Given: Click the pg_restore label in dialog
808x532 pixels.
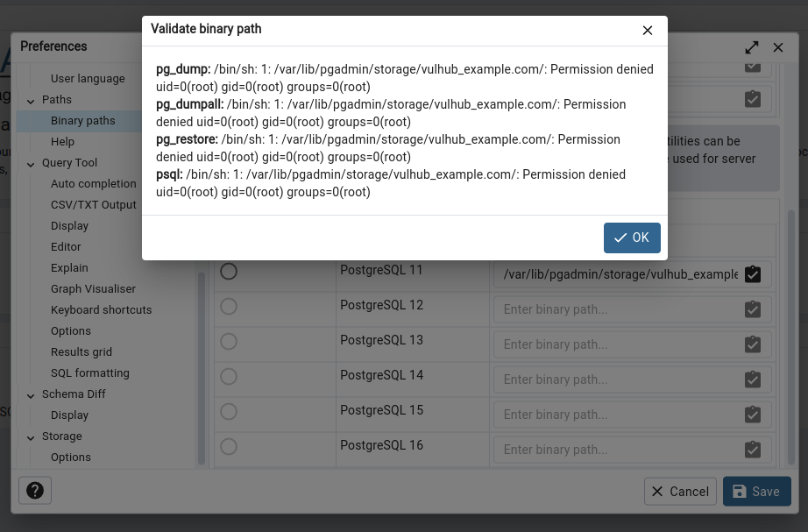Looking at the screenshot, I should coord(187,139).
